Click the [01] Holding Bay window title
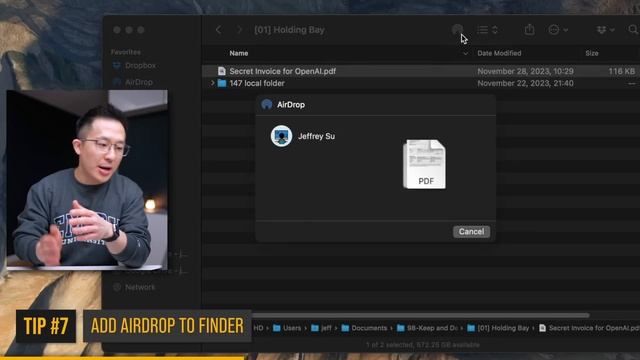This screenshot has width=640, height=360. (x=289, y=30)
